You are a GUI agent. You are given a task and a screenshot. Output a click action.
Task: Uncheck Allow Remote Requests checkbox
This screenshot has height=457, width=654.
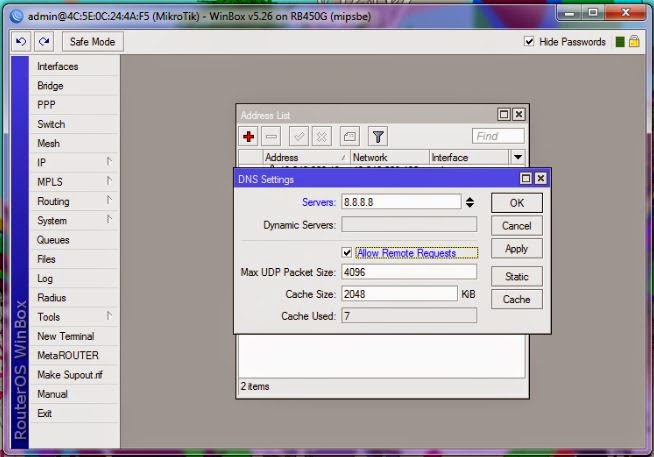coord(347,252)
